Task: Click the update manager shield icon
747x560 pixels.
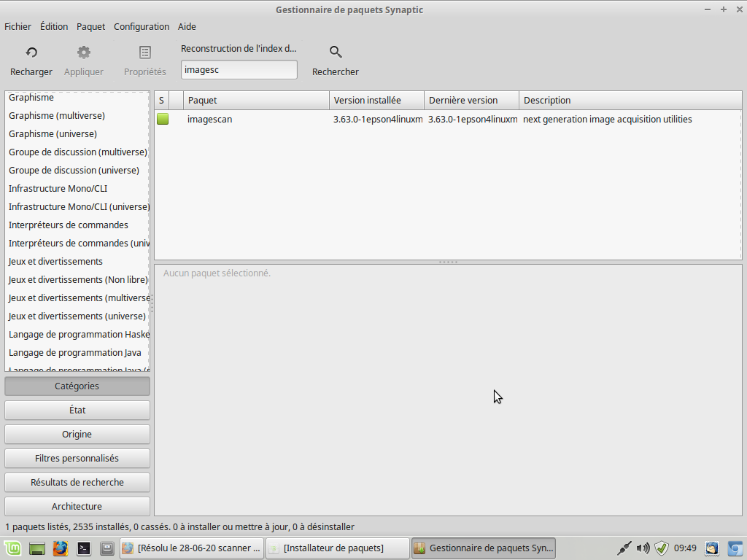Action: [x=662, y=548]
